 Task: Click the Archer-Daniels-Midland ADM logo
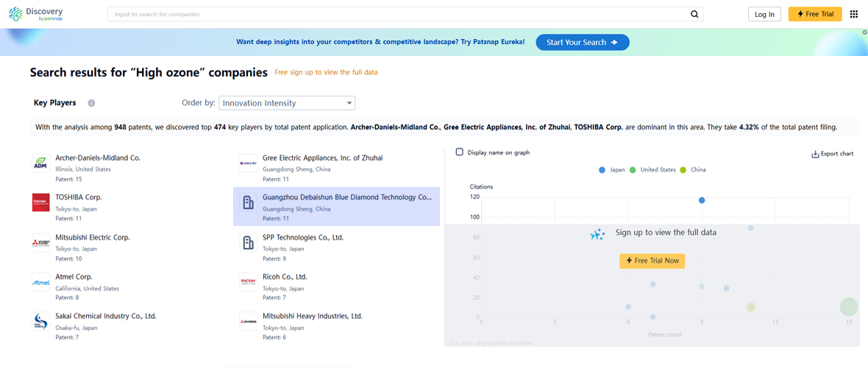click(41, 163)
